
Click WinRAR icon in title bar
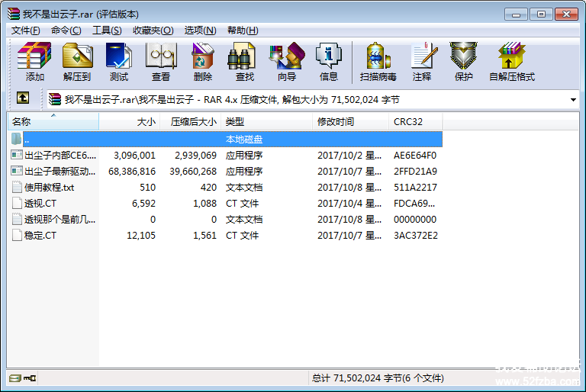click(14, 14)
